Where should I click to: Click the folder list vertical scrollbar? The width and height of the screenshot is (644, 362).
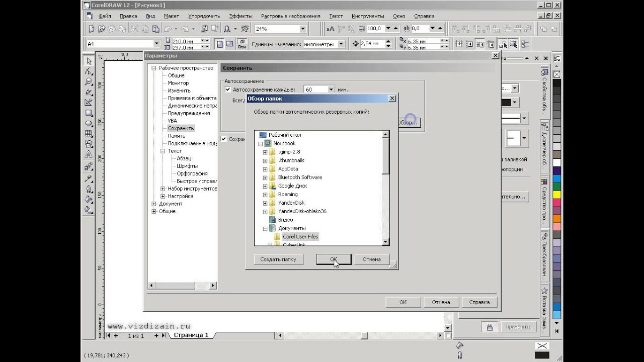click(385, 188)
